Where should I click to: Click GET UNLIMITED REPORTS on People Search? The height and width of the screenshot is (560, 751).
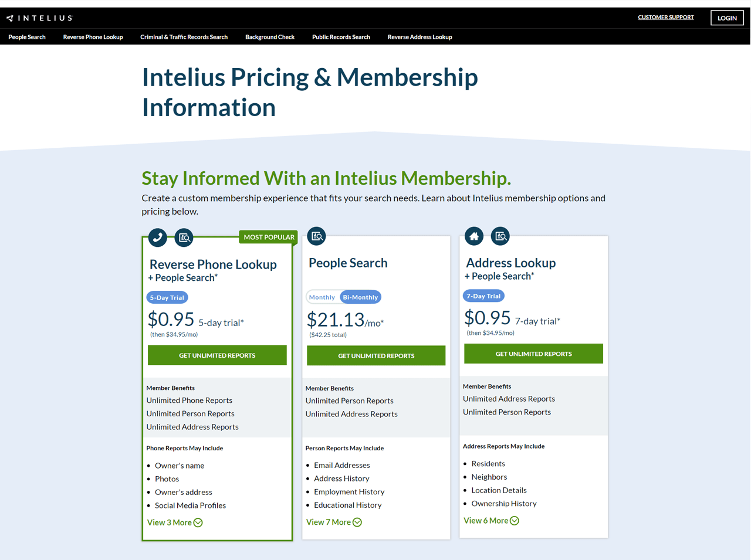pyautogui.click(x=375, y=355)
